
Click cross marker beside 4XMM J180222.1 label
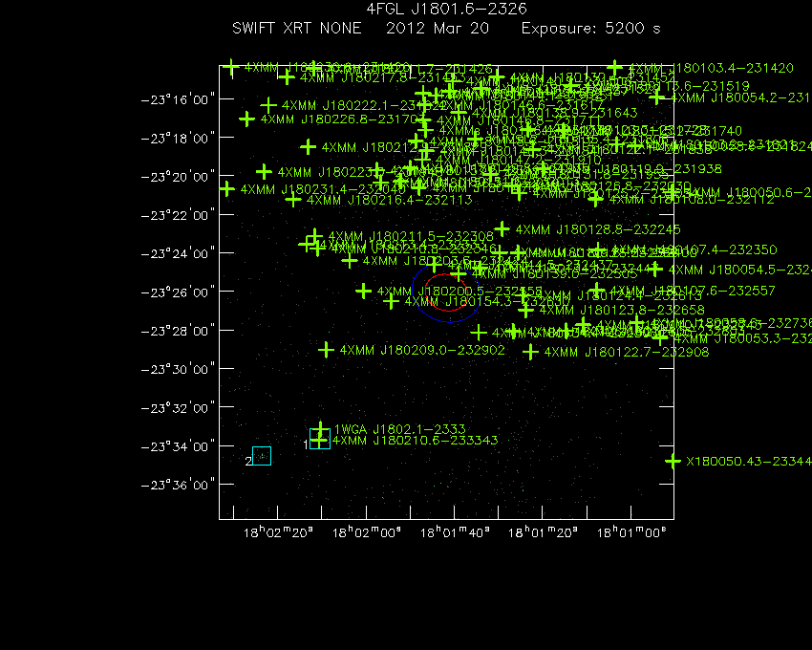pyautogui.click(x=268, y=106)
